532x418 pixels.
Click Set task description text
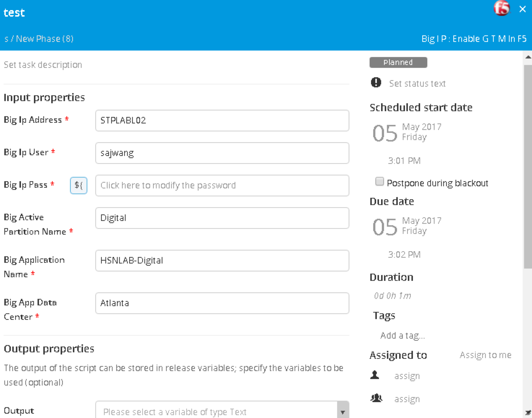[x=43, y=65]
